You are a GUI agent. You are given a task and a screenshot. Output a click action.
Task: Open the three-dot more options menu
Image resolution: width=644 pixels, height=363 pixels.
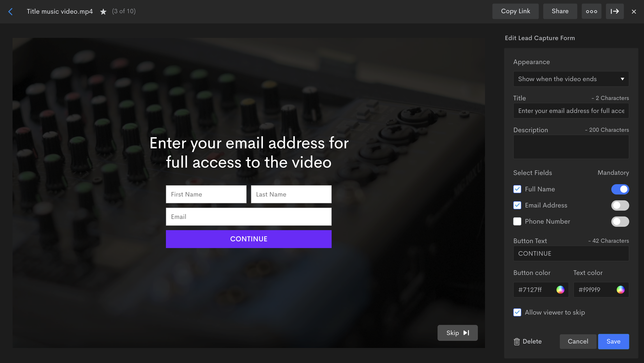(x=591, y=11)
